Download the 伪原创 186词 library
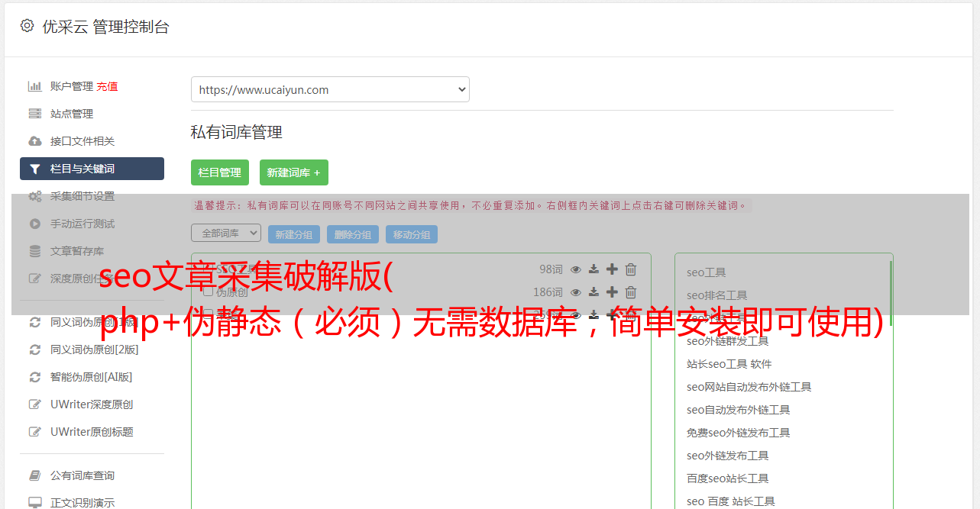This screenshot has width=980, height=509. coord(593,292)
